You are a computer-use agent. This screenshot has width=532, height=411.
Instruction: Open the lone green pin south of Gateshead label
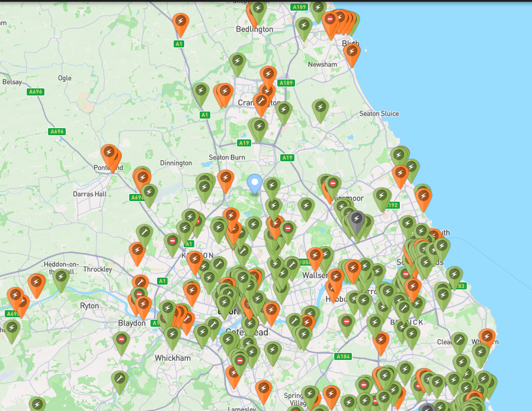pos(273,353)
